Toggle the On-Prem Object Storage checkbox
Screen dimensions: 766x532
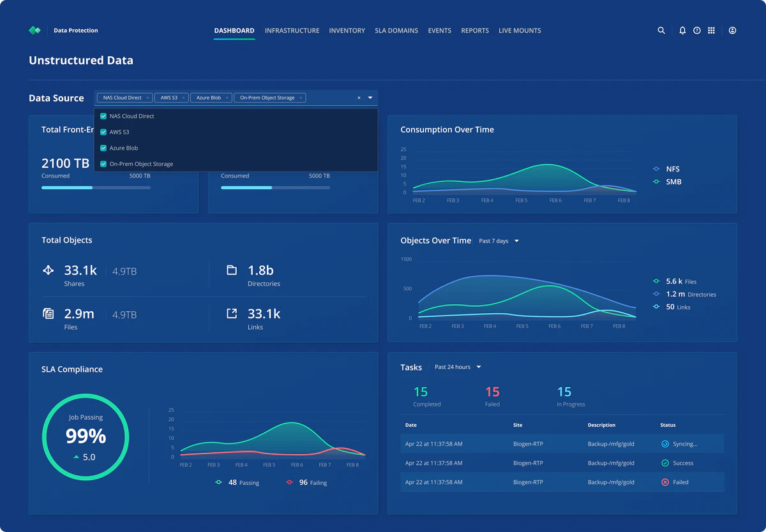[x=103, y=164]
